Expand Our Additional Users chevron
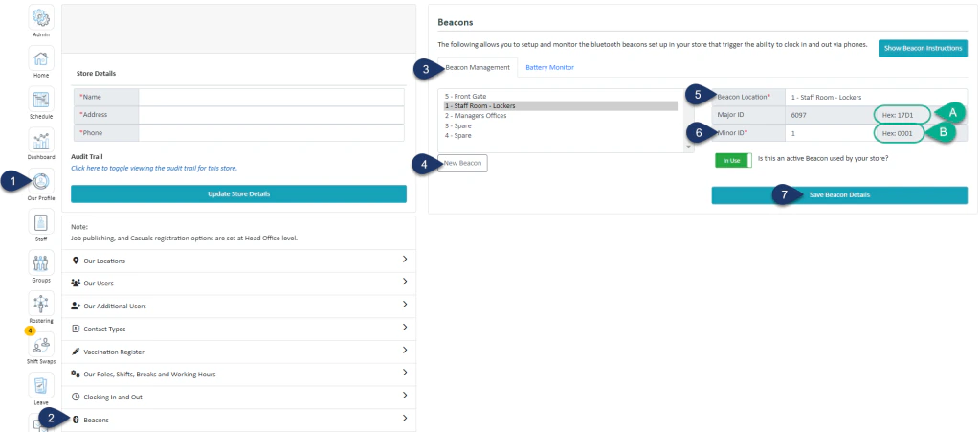 (x=405, y=305)
